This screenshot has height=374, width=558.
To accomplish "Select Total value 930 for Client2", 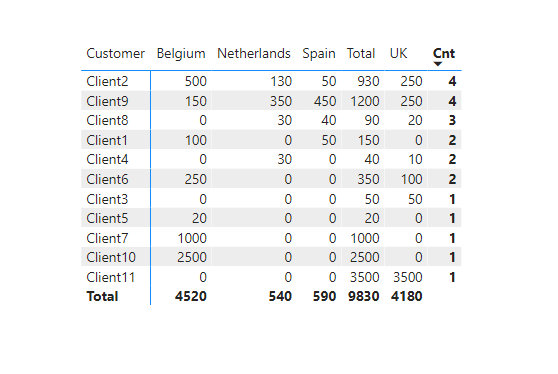I will (x=368, y=81).
